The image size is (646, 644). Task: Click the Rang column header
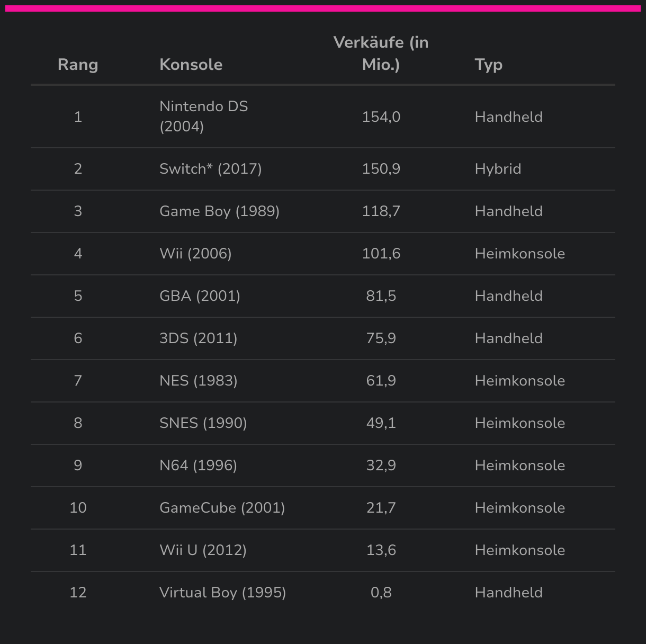pyautogui.click(x=78, y=65)
